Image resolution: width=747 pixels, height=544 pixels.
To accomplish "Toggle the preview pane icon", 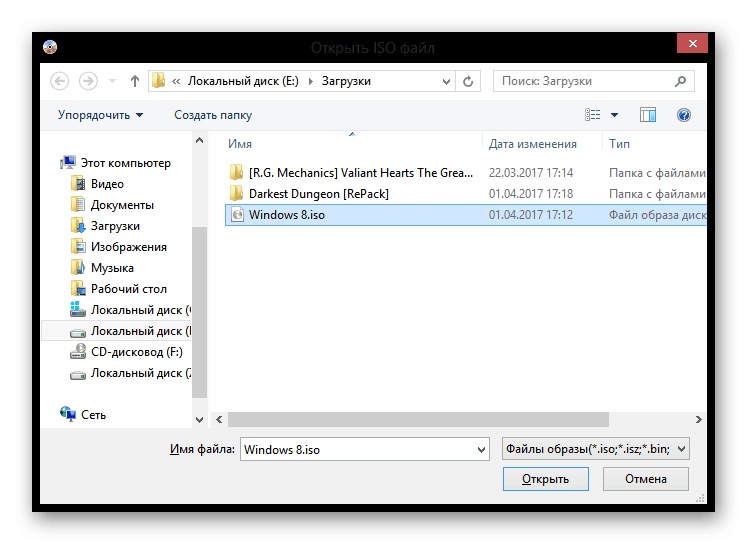I will pyautogui.click(x=647, y=115).
